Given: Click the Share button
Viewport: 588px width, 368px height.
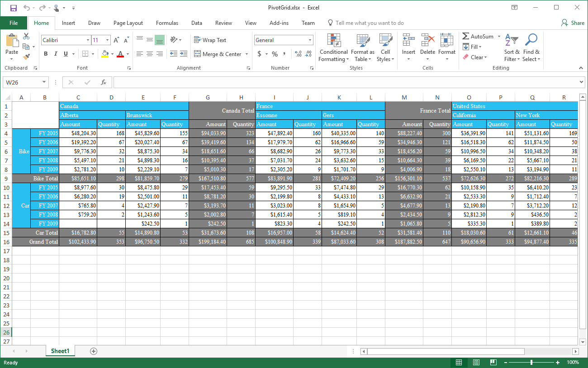Looking at the screenshot, I should (x=573, y=23).
